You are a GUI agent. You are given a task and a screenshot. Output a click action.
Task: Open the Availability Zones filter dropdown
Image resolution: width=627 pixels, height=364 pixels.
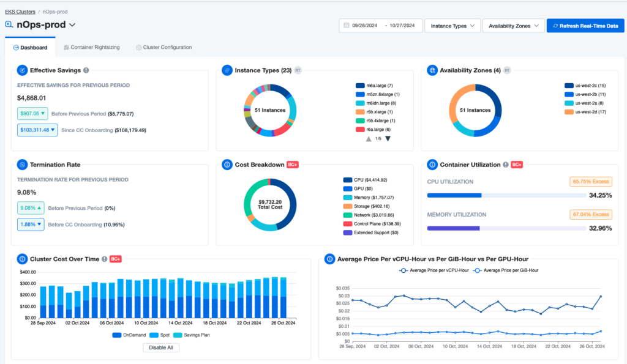coord(513,25)
